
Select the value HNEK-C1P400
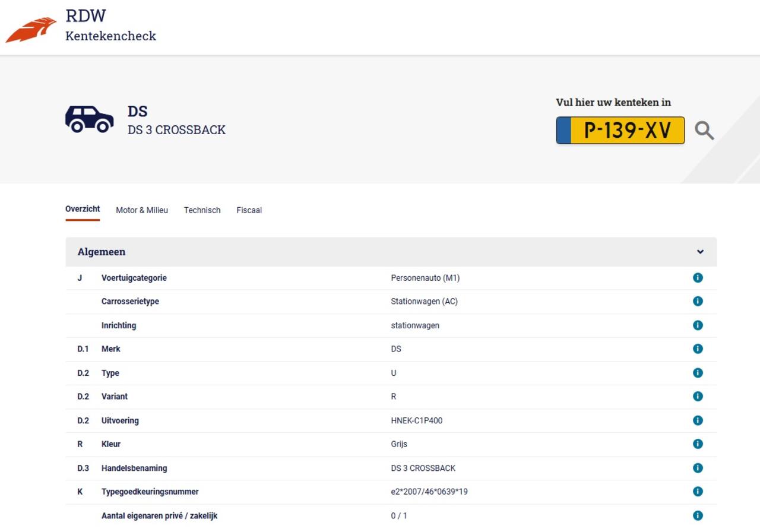pyautogui.click(x=416, y=420)
